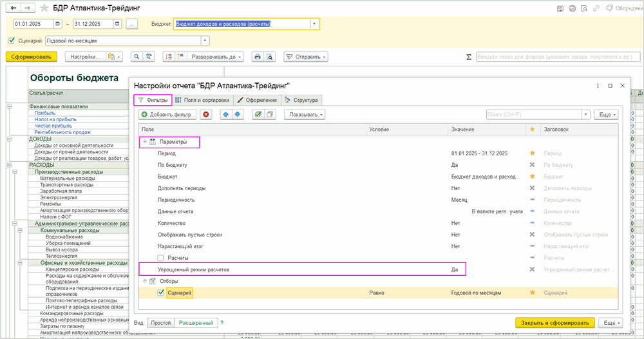Screen dimensions: 644x339
Task: Toggle Сценарий checkbox above the report
Action: [11, 41]
